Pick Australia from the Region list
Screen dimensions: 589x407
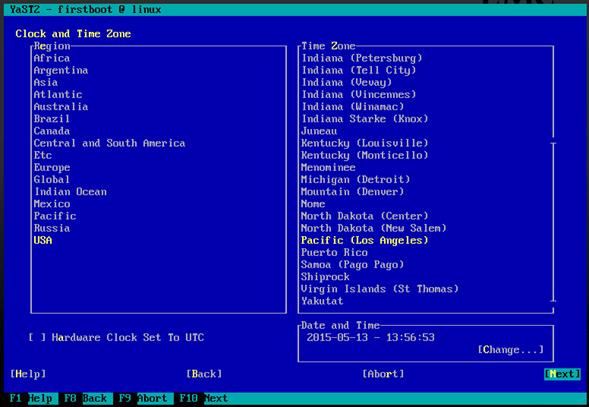tap(60, 107)
